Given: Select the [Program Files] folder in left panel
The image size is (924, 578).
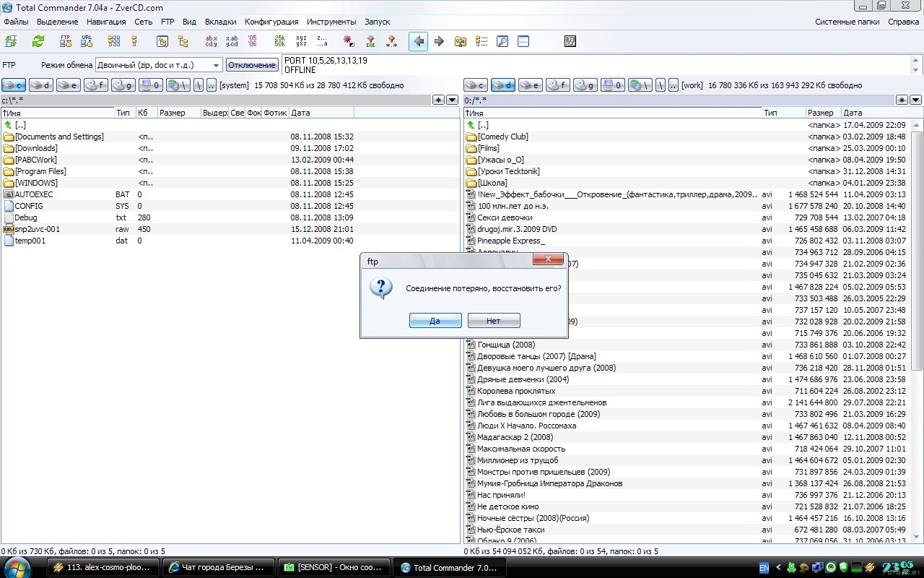Looking at the screenshot, I should pos(40,171).
